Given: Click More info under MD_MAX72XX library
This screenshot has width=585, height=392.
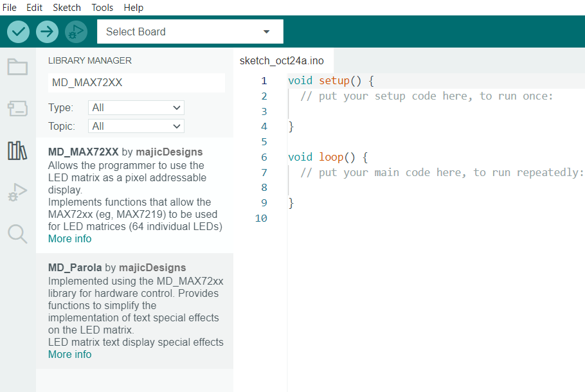Looking at the screenshot, I should [x=69, y=239].
